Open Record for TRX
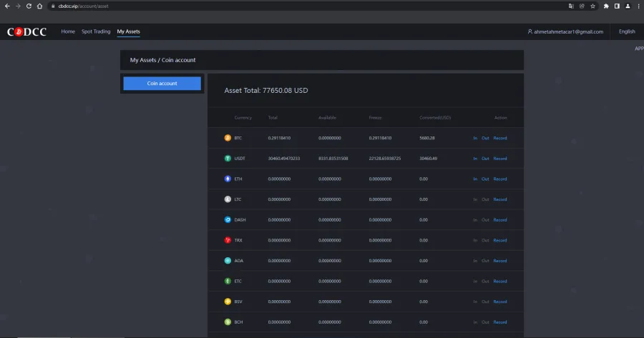Image resolution: width=644 pixels, height=338 pixels. pos(500,240)
